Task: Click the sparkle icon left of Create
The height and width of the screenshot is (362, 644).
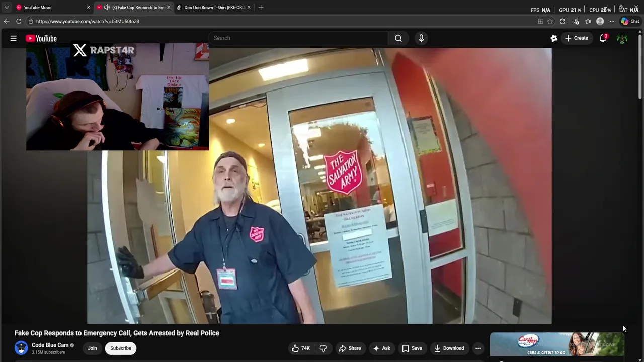Action: [554, 38]
